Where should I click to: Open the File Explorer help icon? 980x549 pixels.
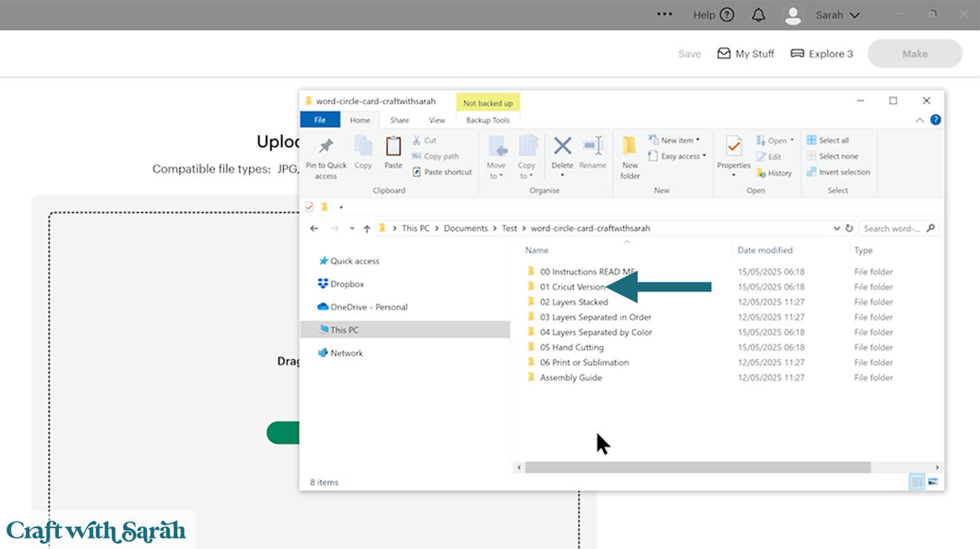click(936, 120)
